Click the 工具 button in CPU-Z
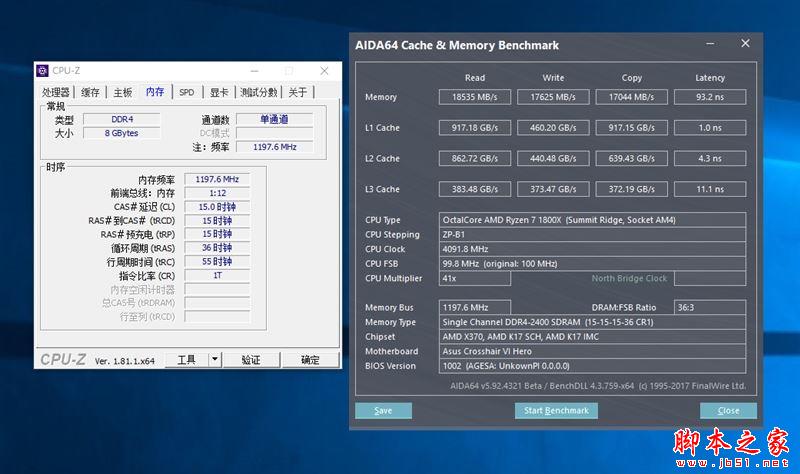The image size is (800, 474). click(x=186, y=360)
